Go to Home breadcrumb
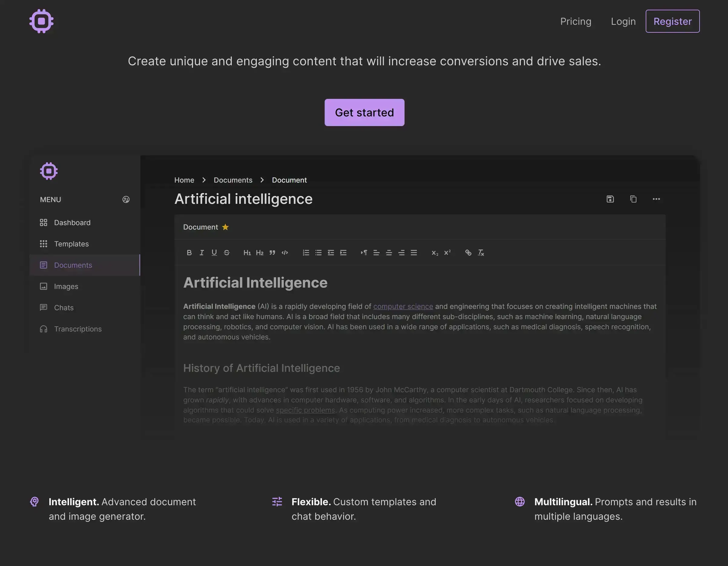Screen dimensions: 728x566 184,180
